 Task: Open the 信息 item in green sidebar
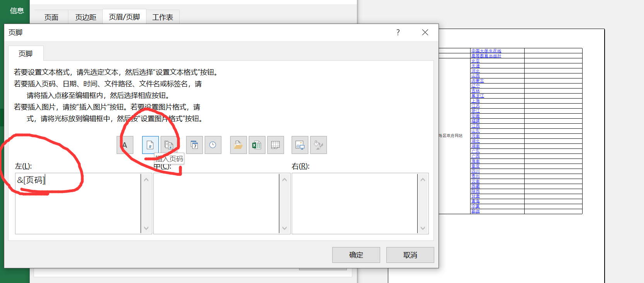(x=17, y=11)
